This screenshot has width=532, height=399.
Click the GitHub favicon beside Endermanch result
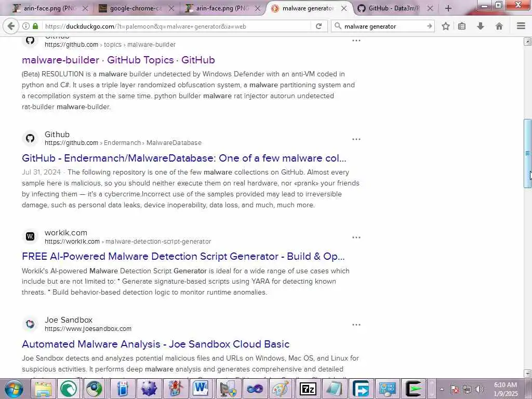point(30,138)
